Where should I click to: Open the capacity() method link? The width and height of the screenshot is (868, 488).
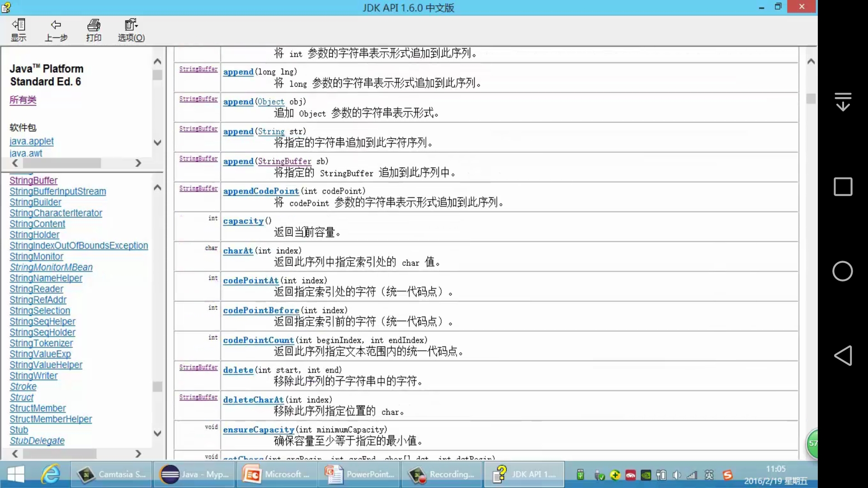click(x=243, y=221)
